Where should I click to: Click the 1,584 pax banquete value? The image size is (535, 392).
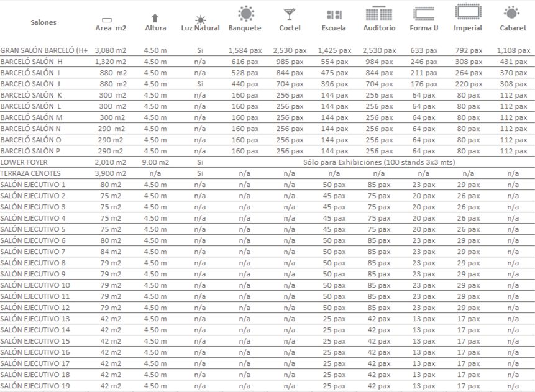tap(245, 50)
